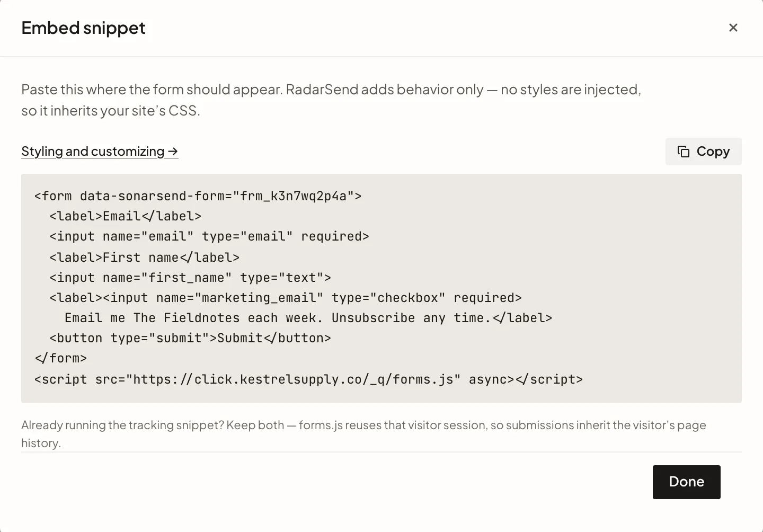The image size is (763, 532).
Task: Click the submit button code line
Action: pyautogui.click(x=190, y=338)
